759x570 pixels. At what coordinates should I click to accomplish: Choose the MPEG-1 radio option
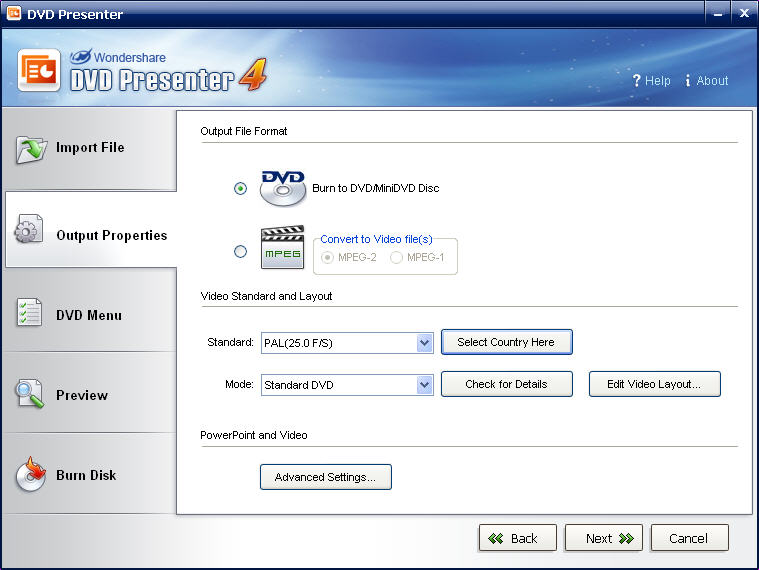click(x=397, y=258)
